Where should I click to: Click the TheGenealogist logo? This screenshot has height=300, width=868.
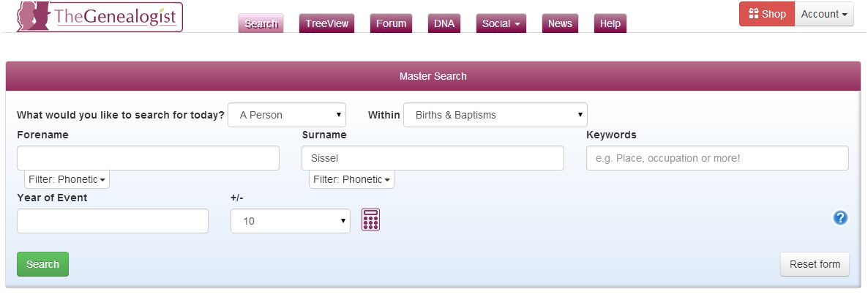100,17
